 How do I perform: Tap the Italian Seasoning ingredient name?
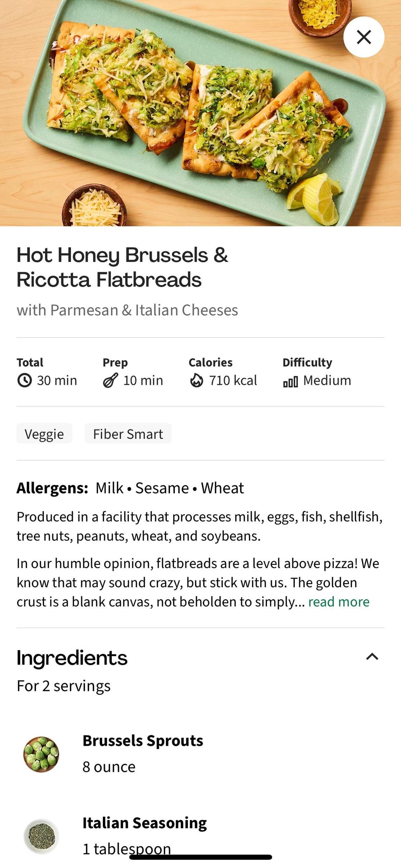pyautogui.click(x=144, y=823)
